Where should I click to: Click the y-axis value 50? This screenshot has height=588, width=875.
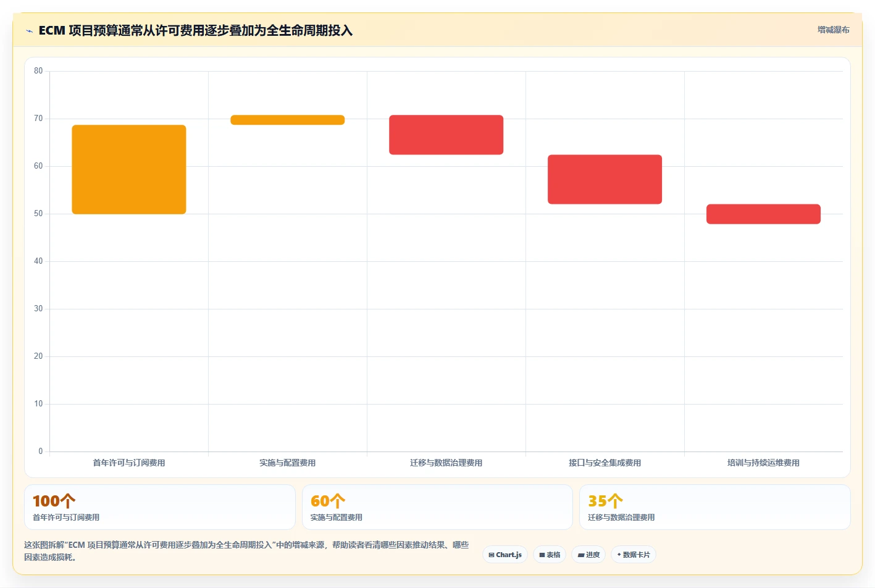coord(38,214)
